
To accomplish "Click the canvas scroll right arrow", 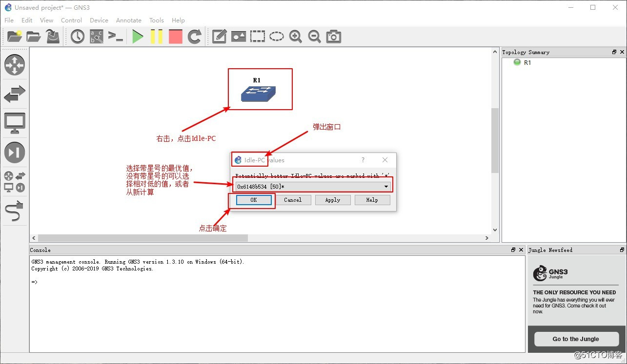I will [487, 238].
